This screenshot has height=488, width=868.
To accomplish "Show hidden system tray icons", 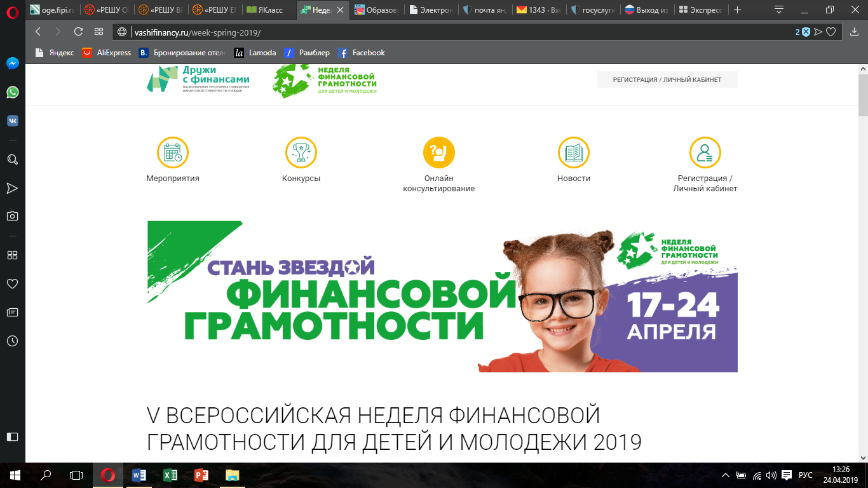I will [x=726, y=475].
